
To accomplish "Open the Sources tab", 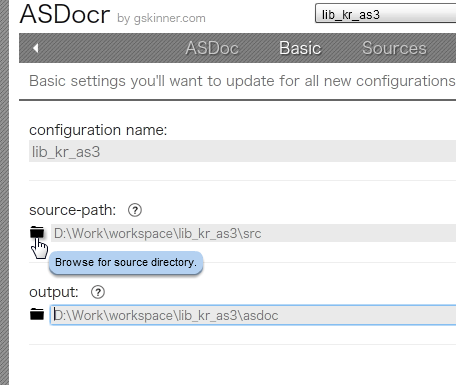I will pos(394,48).
